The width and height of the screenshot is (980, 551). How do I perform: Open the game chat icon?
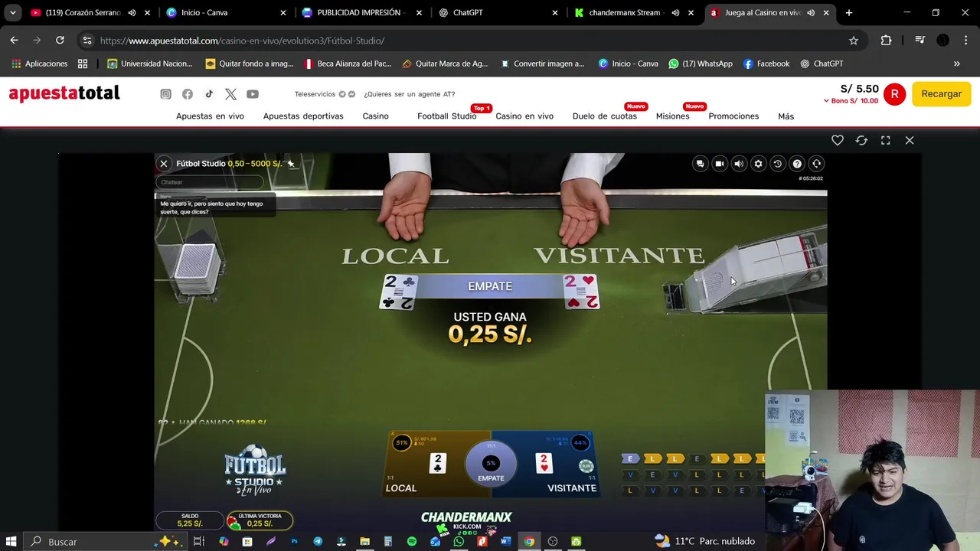(x=700, y=164)
